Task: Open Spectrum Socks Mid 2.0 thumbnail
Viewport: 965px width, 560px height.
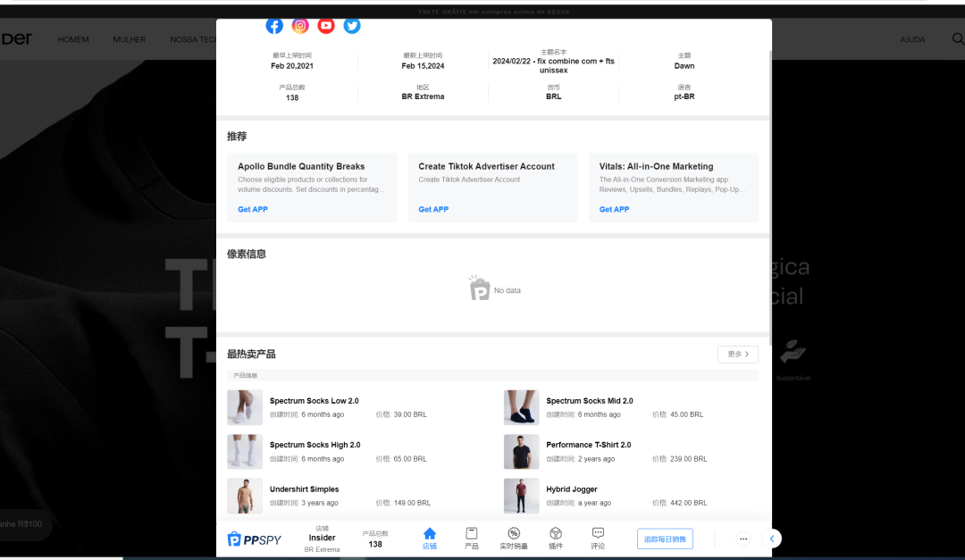Action: [x=521, y=407]
